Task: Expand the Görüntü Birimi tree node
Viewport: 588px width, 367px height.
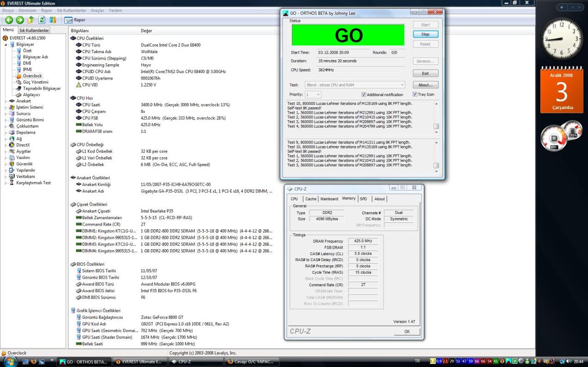Action: click(6, 120)
